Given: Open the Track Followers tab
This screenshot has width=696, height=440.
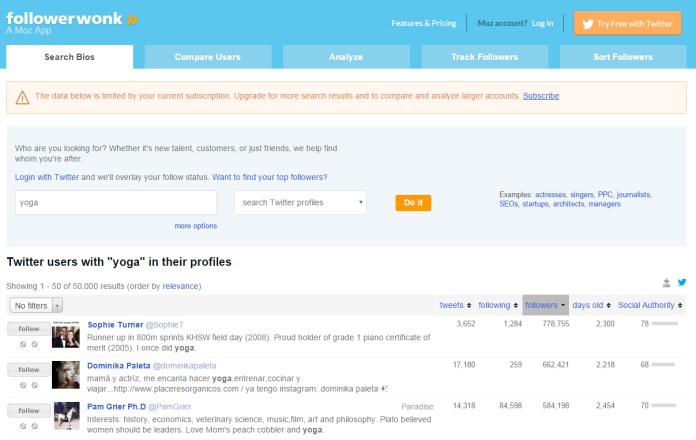Looking at the screenshot, I should 485,57.
